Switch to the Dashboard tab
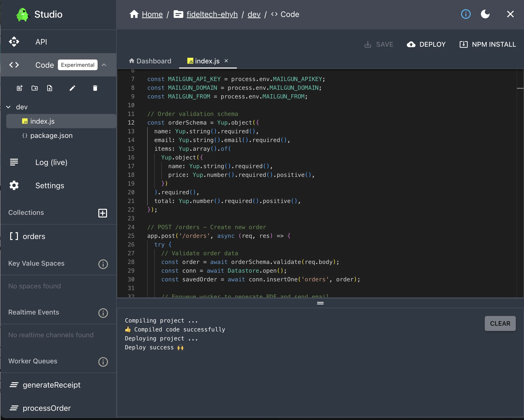The width and height of the screenshot is (524, 420). point(150,61)
